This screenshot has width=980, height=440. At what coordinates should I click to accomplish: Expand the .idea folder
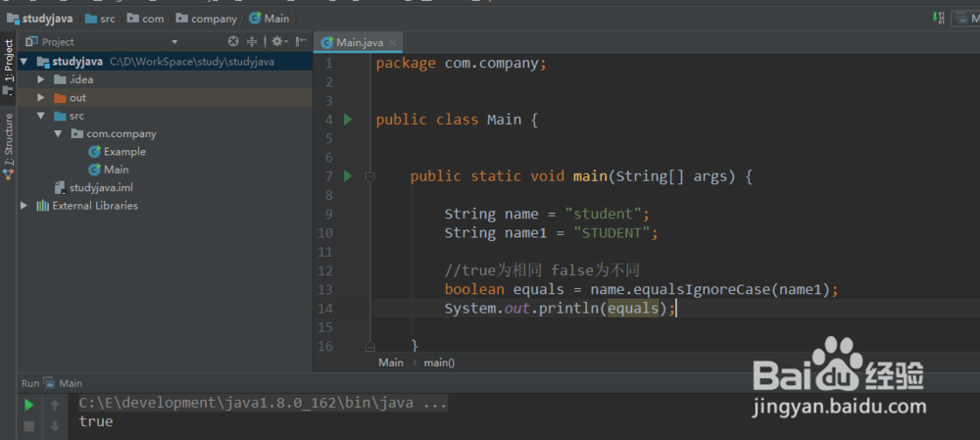pos(41,79)
